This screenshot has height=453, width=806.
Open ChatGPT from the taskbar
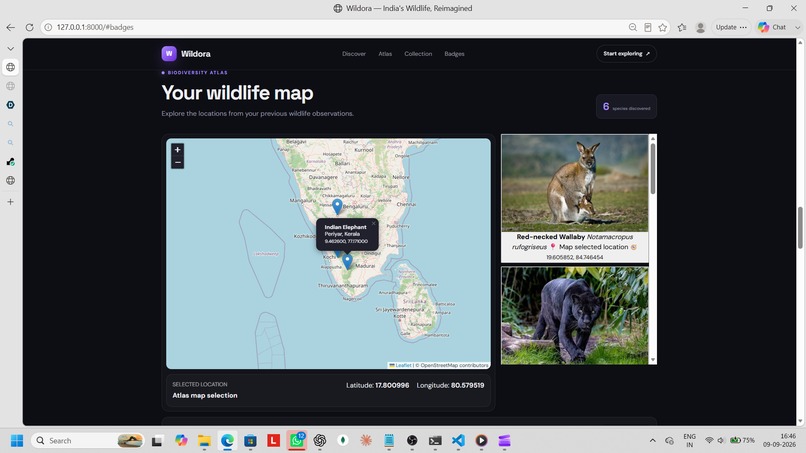(320, 441)
